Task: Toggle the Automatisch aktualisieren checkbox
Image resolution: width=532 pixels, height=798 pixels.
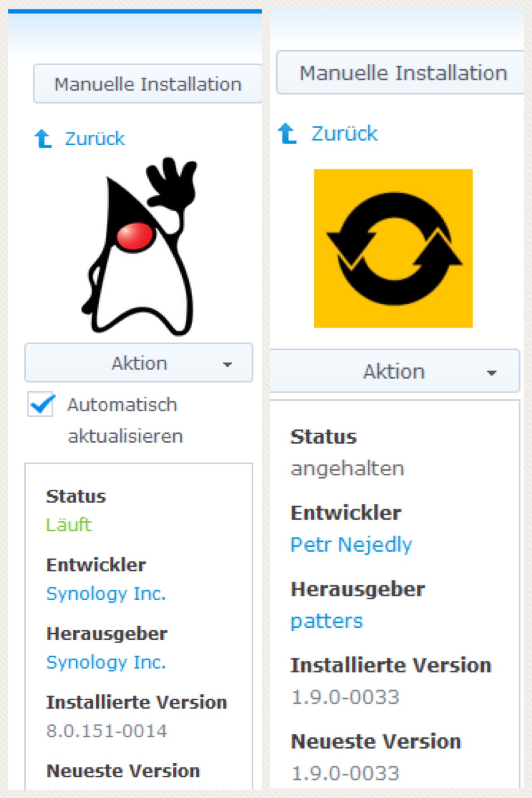Action: (x=41, y=404)
